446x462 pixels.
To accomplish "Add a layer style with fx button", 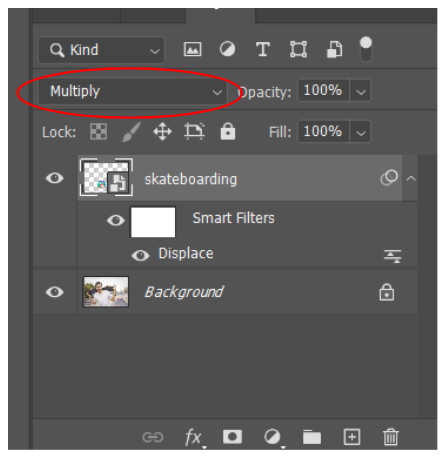I will click(194, 437).
